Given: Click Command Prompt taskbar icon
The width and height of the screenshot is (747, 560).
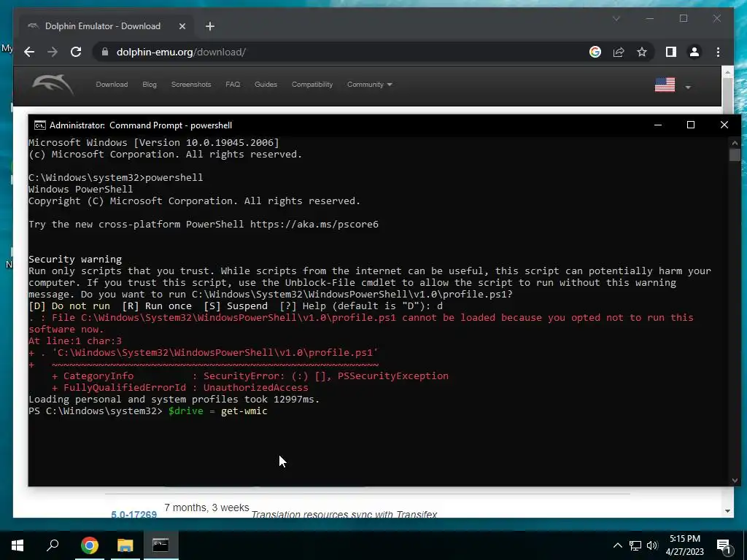Looking at the screenshot, I should [160, 545].
